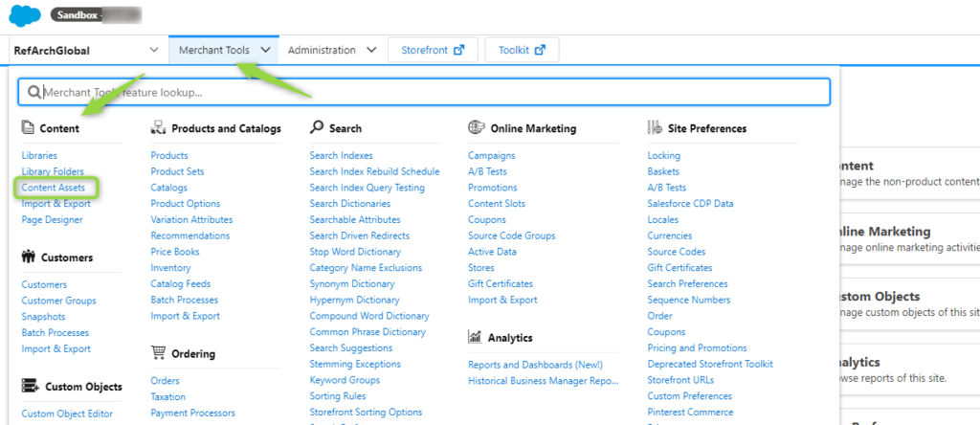Open Search Index Query Testing link
The height and width of the screenshot is (425, 980).
point(367,188)
